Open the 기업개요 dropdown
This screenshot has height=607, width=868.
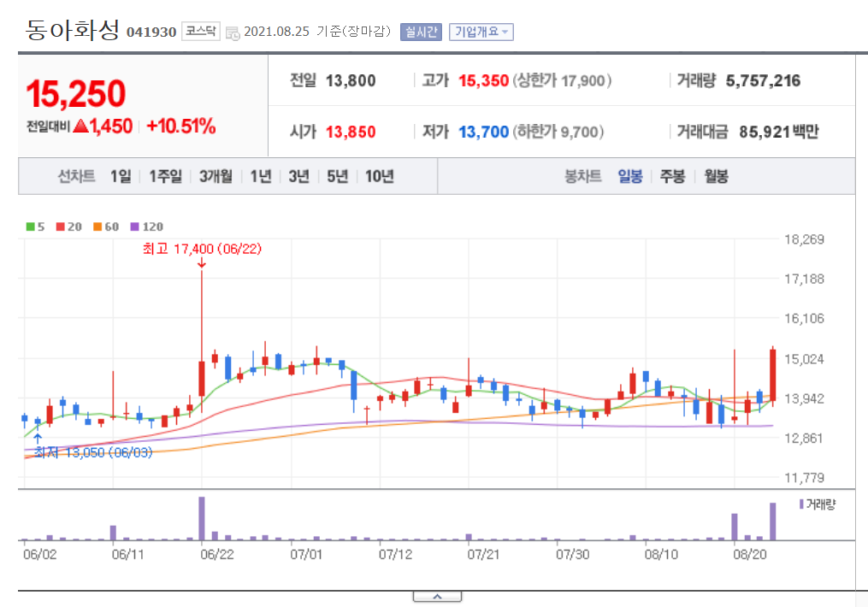coord(481,32)
